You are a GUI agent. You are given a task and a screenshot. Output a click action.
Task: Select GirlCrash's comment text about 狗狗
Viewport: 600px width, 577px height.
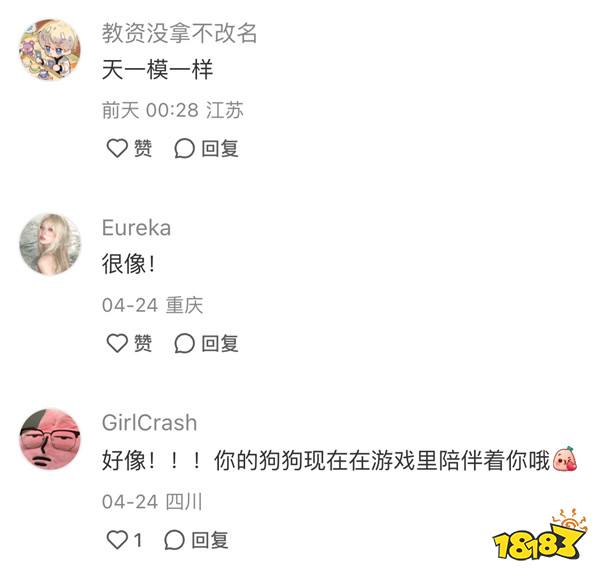click(x=339, y=460)
